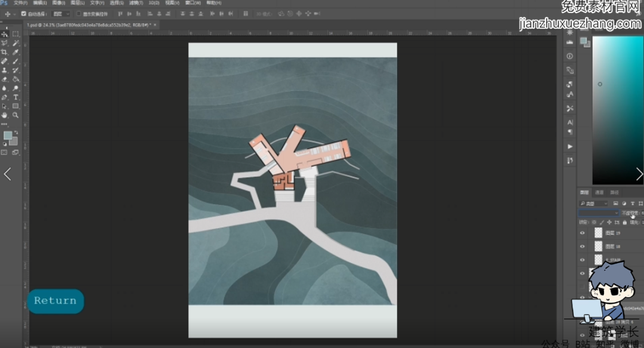Viewport: 644px width, 348px height.
Task: Hide layer 图层 18 with its eye icon
Action: pyautogui.click(x=582, y=247)
